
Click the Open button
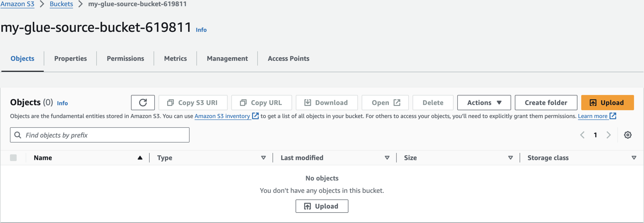[x=385, y=103]
